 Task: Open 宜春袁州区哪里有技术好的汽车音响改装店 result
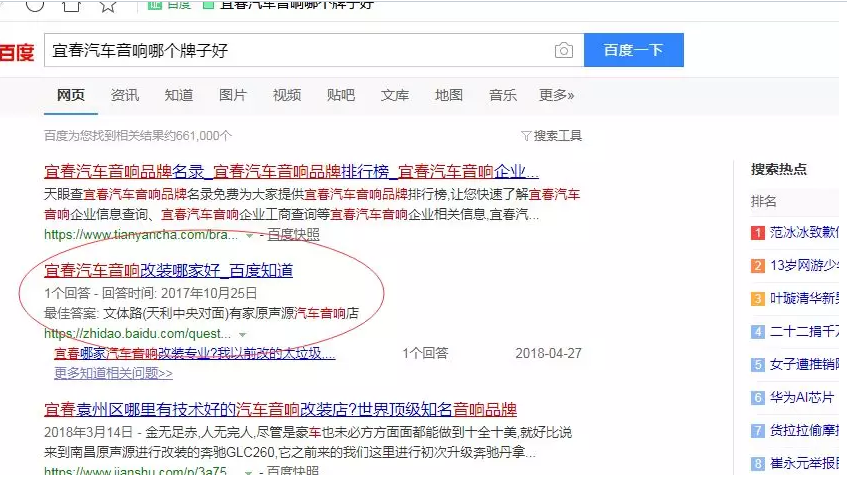click(280, 409)
